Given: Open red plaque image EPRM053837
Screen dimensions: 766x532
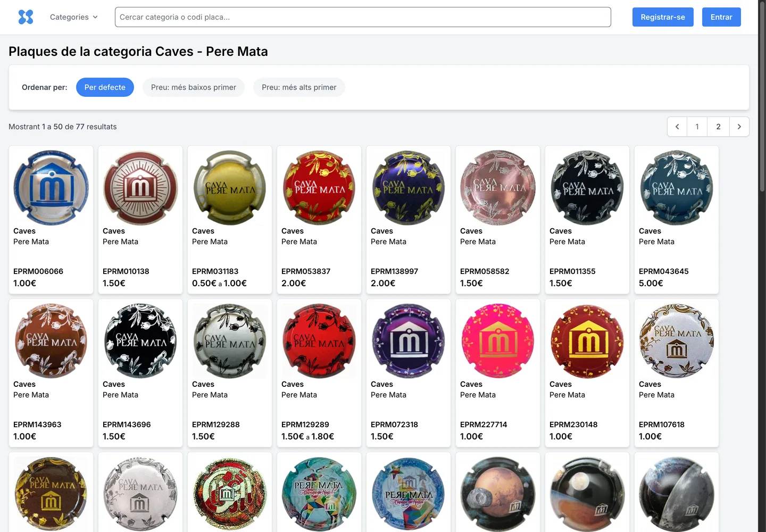Looking at the screenshot, I should (319, 188).
